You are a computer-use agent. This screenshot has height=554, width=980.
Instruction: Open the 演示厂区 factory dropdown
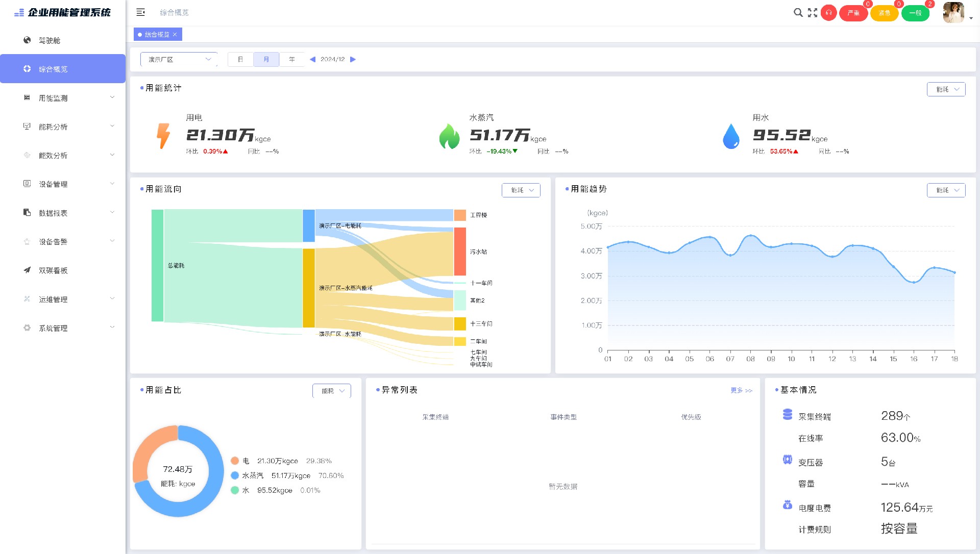(x=179, y=60)
